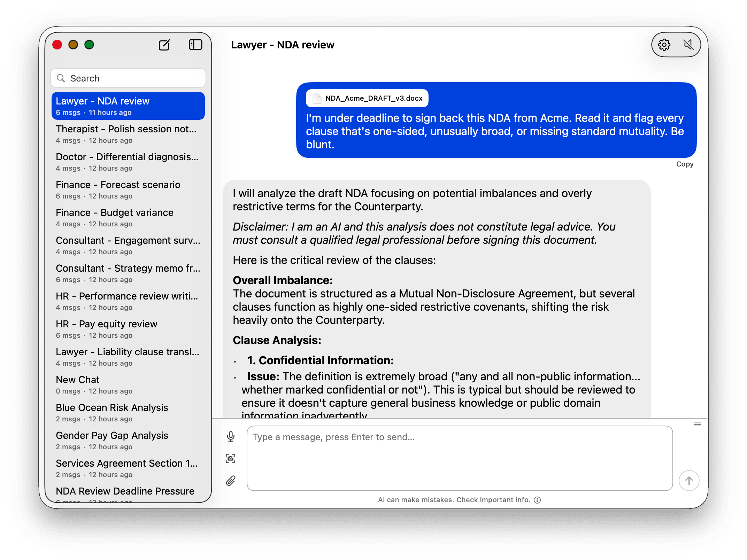
Task: Click '1. Confidential Information:' bullet
Action: 320,360
